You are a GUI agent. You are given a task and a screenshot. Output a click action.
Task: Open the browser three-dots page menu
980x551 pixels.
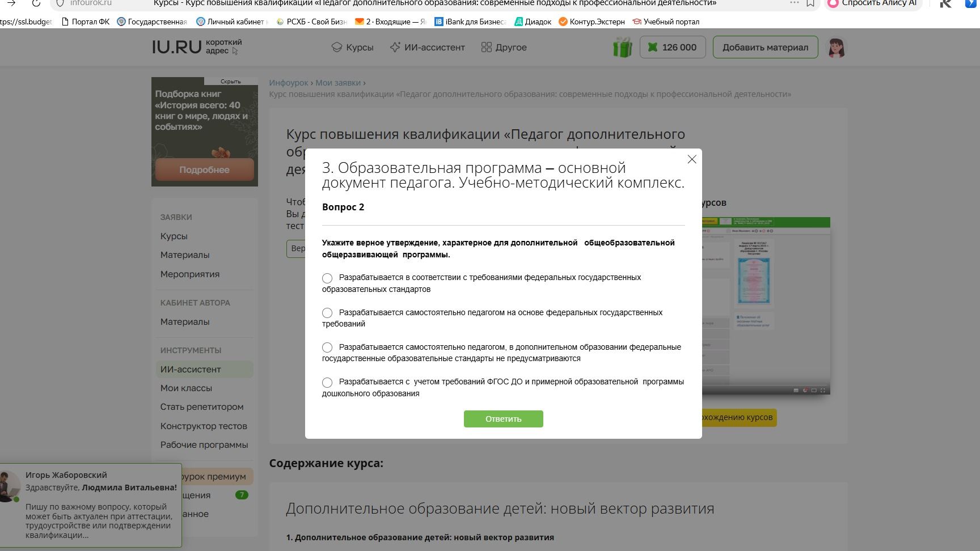pos(795,3)
